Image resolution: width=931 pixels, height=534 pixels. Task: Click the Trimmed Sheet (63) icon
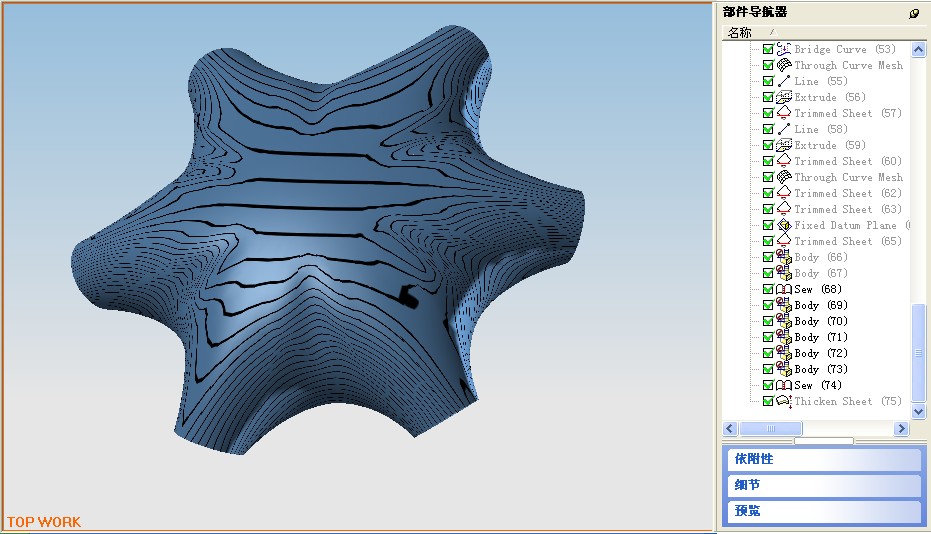pos(784,210)
